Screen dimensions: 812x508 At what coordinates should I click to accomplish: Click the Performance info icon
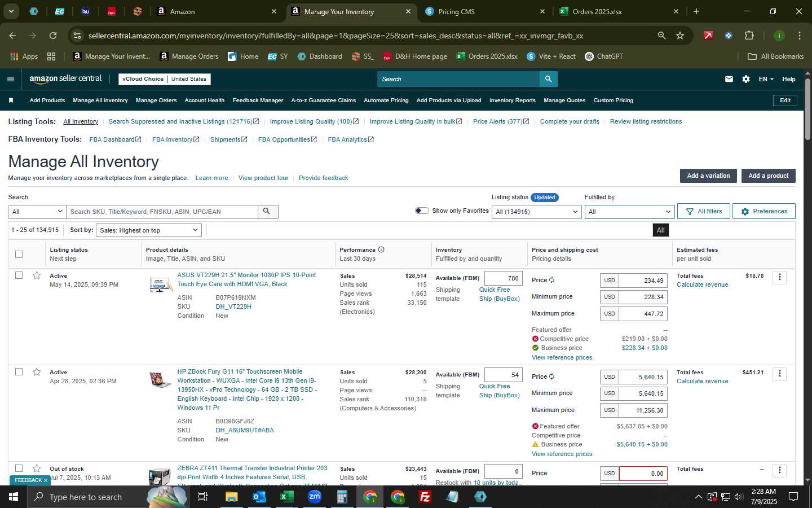point(381,249)
